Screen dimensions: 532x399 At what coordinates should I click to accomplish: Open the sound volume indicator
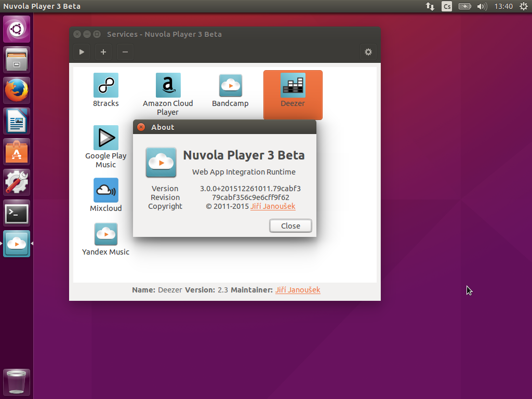482,6
